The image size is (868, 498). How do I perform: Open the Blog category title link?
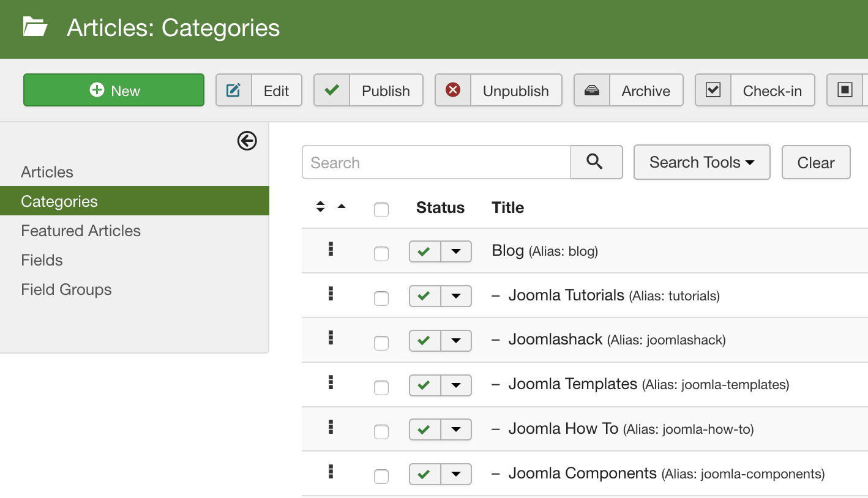pos(508,250)
